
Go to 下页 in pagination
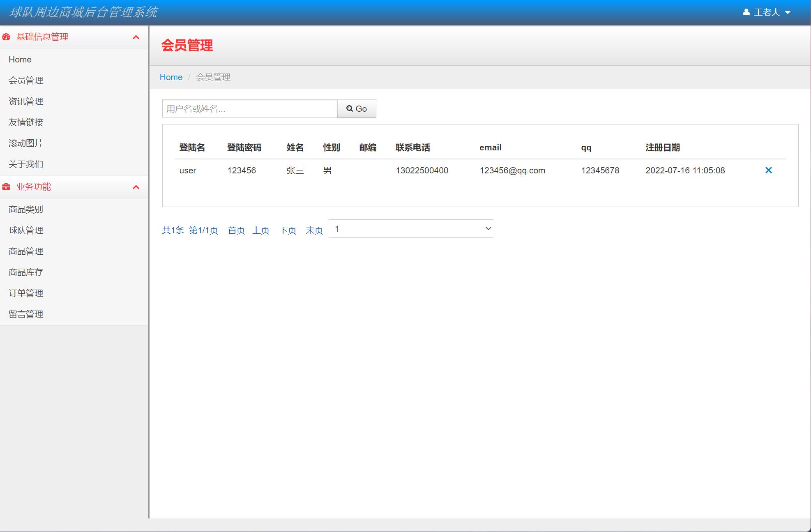287,230
